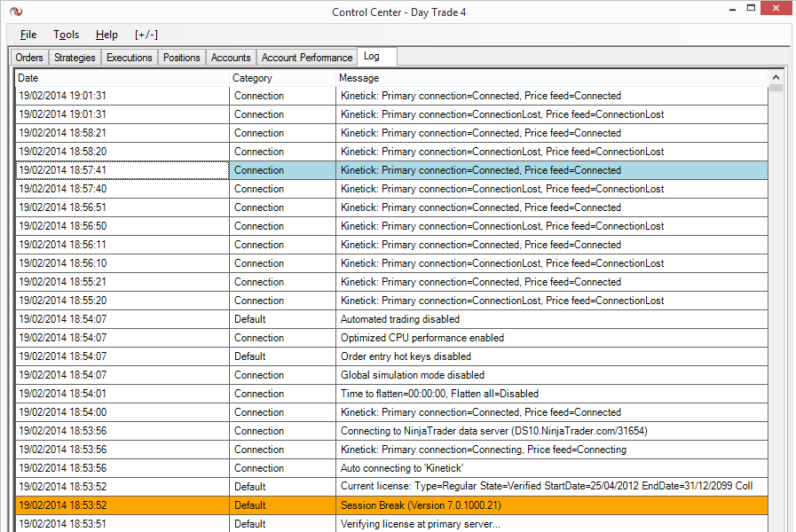Click the [+/-] menu item

coord(146,35)
